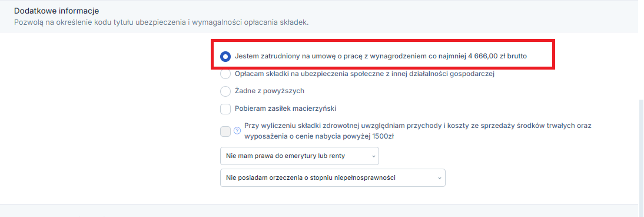Click the question mark help icon
The width and height of the screenshot is (644, 217).
tap(237, 131)
